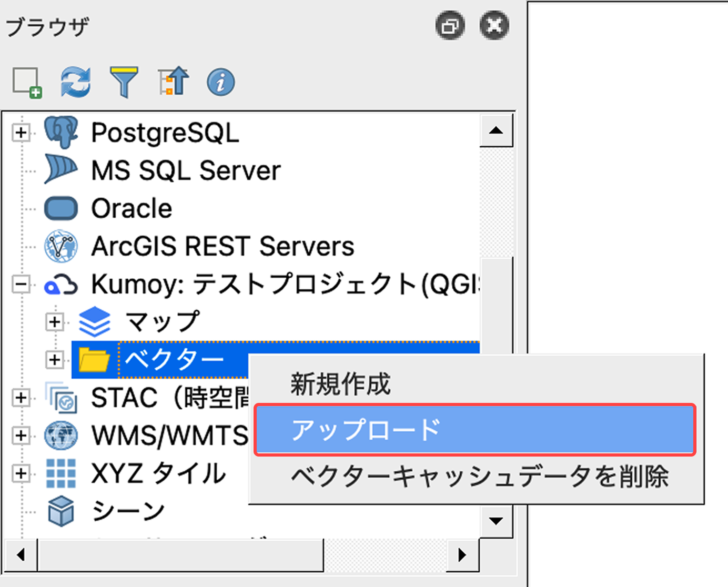
Task: Expand the XYZ タイル node
Action: [21, 473]
